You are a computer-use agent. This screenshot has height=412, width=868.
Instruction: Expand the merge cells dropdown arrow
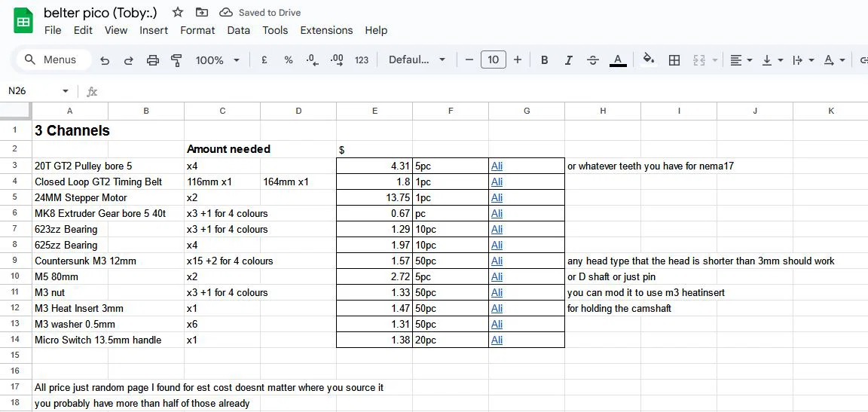coord(714,60)
